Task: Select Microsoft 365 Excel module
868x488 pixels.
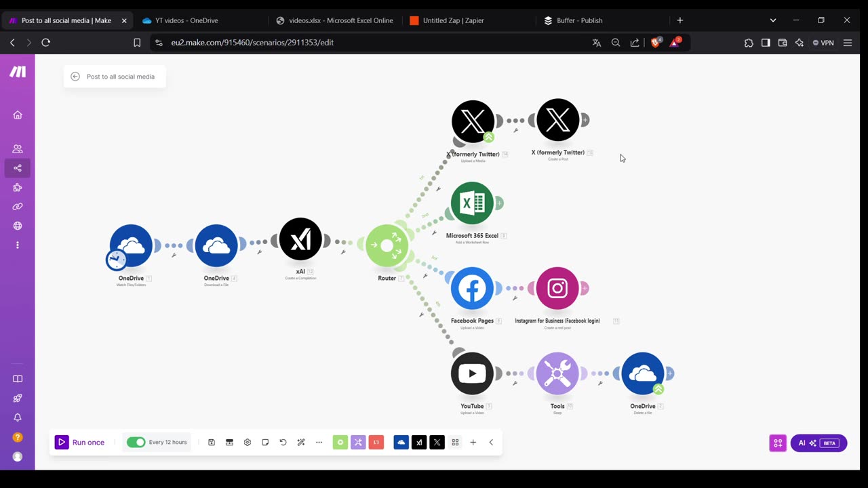Action: click(472, 203)
